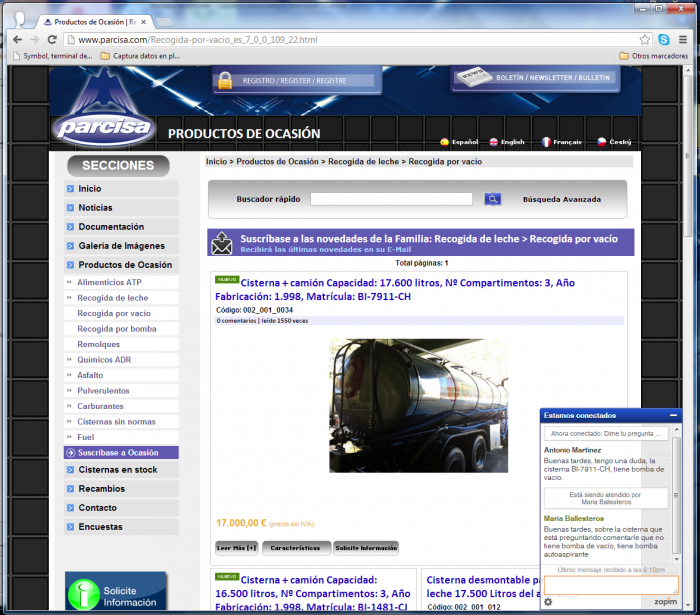Click the padlock Registro icon
Viewport: 700px width, 615px height.
tap(225, 80)
